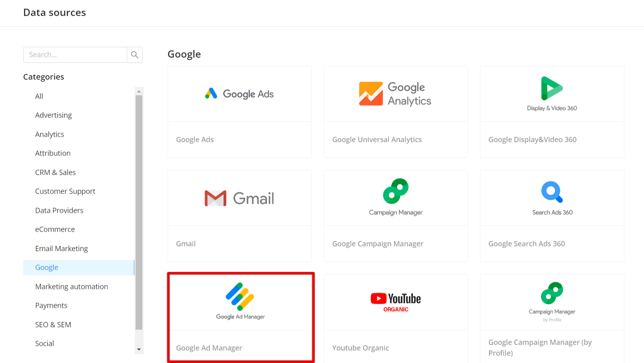
Task: Click the Google Analytics logo
Action: (395, 94)
